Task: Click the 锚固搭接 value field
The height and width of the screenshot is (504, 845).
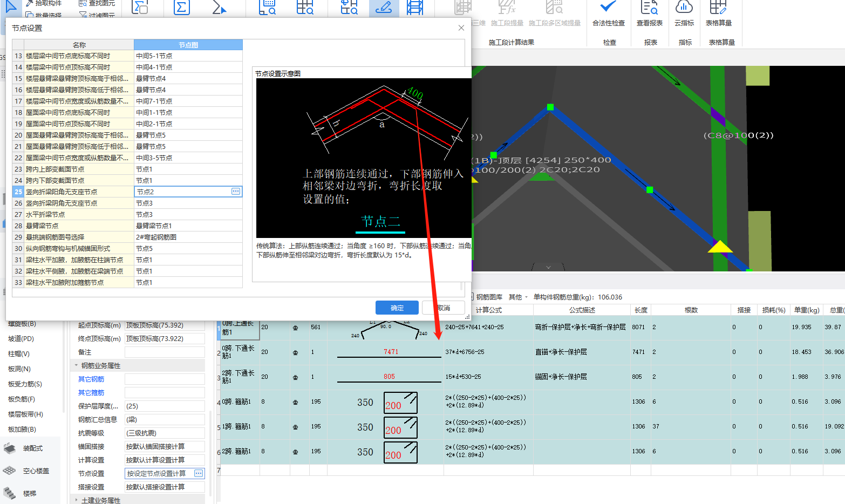Action: click(x=165, y=446)
